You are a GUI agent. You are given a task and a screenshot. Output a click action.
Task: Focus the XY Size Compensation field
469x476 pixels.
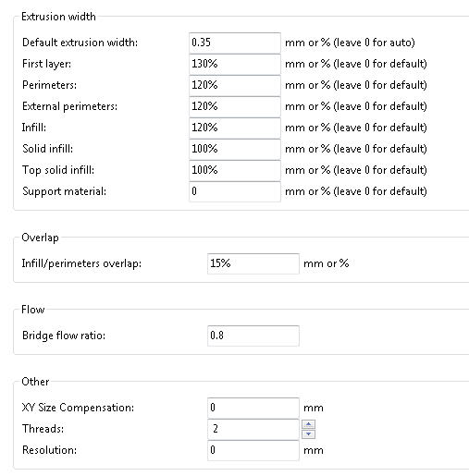pos(253,408)
